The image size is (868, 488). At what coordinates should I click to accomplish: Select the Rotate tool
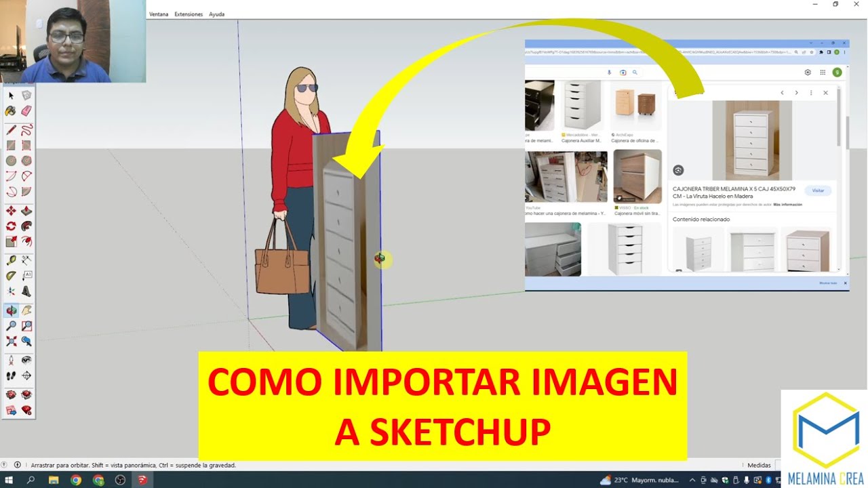coord(11,226)
